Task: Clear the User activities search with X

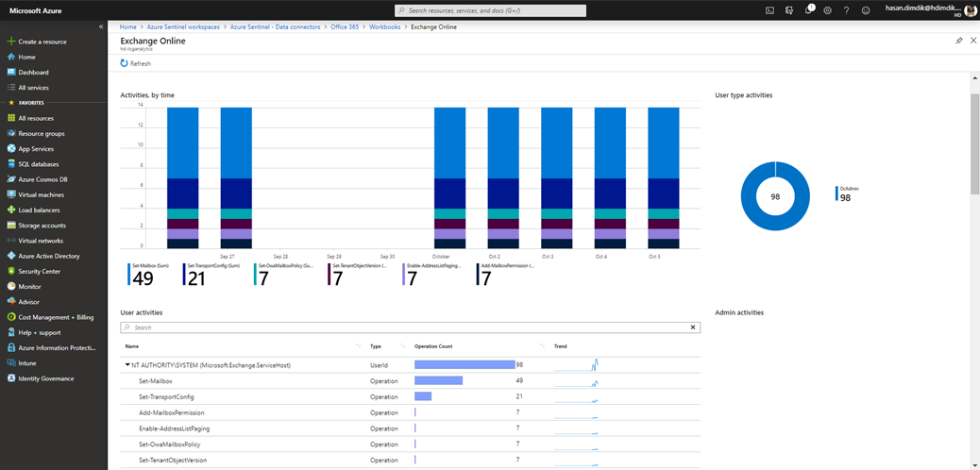Action: pos(692,327)
